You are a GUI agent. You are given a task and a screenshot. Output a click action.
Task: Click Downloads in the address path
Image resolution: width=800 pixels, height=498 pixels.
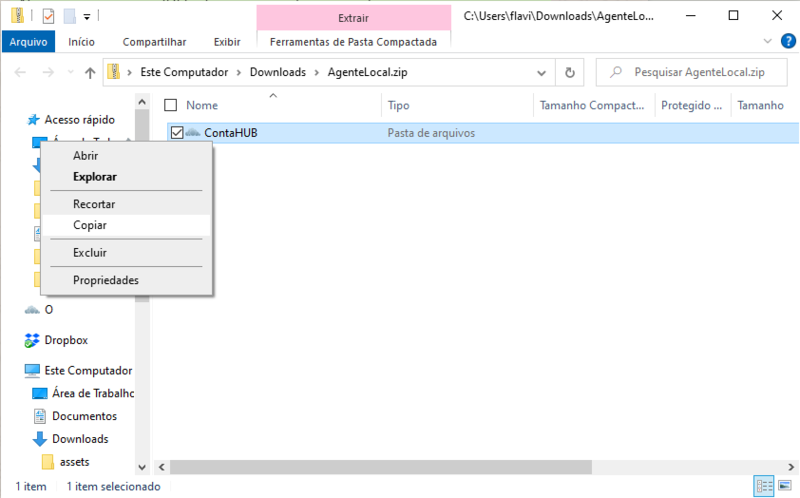(x=278, y=72)
